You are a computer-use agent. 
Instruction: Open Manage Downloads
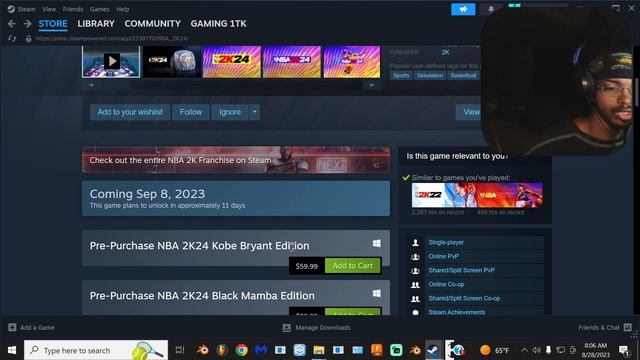click(316, 327)
